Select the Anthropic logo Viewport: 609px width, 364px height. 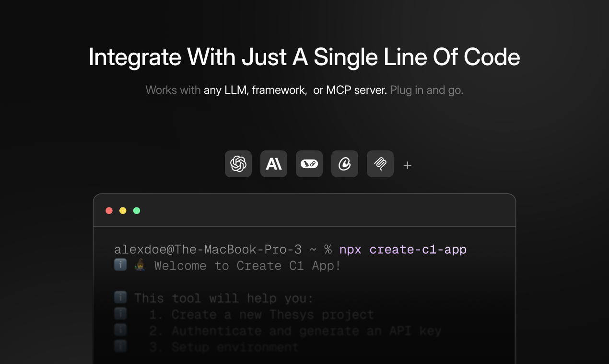click(x=274, y=164)
